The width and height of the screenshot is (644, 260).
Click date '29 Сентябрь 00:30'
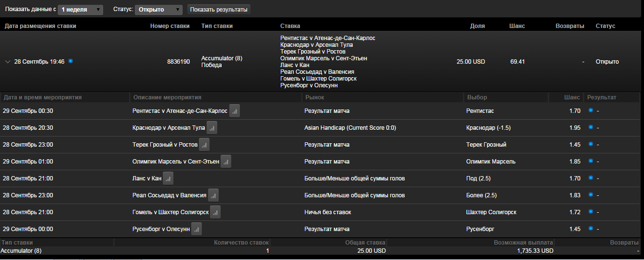click(28, 111)
